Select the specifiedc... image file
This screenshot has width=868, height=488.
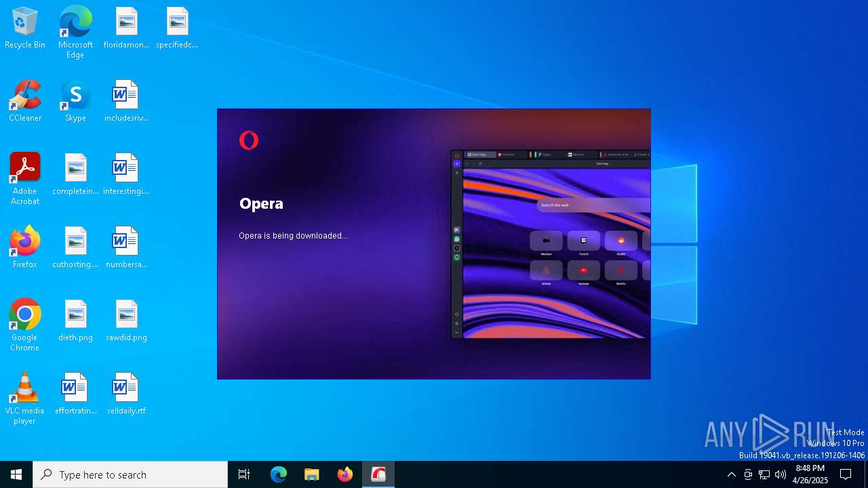pos(177,28)
